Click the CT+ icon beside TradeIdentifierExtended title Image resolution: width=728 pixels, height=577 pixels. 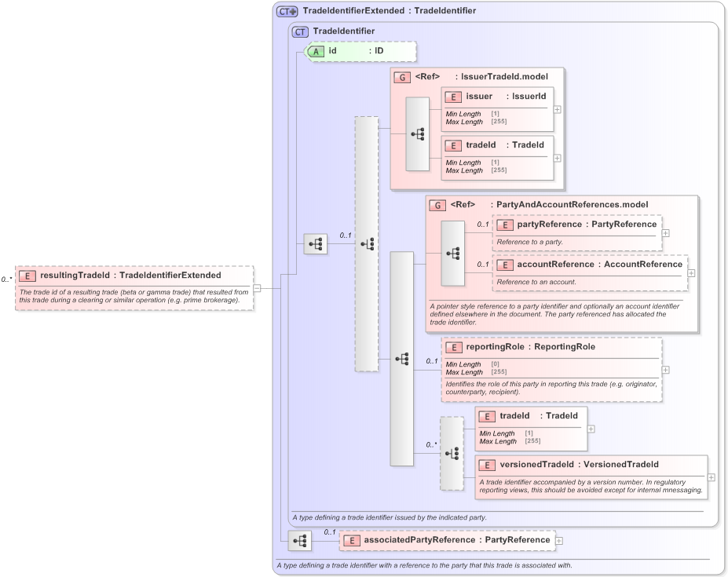pyautogui.click(x=287, y=11)
